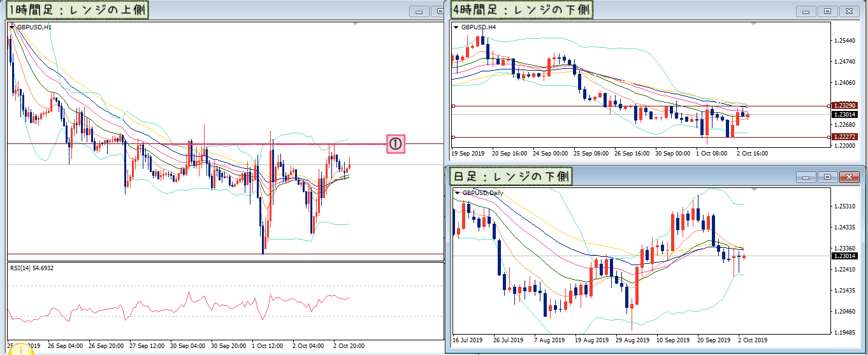Minimize the Daily chart window
868x355 pixels.
(806, 177)
